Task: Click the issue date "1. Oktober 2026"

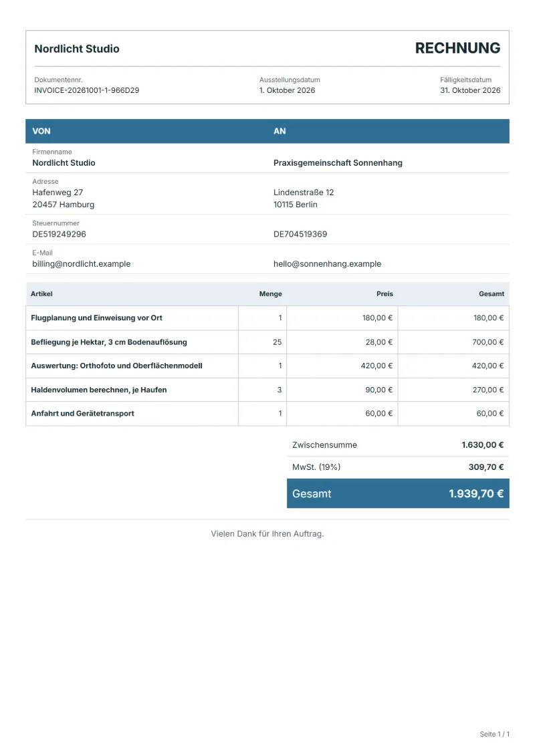Action: (287, 90)
